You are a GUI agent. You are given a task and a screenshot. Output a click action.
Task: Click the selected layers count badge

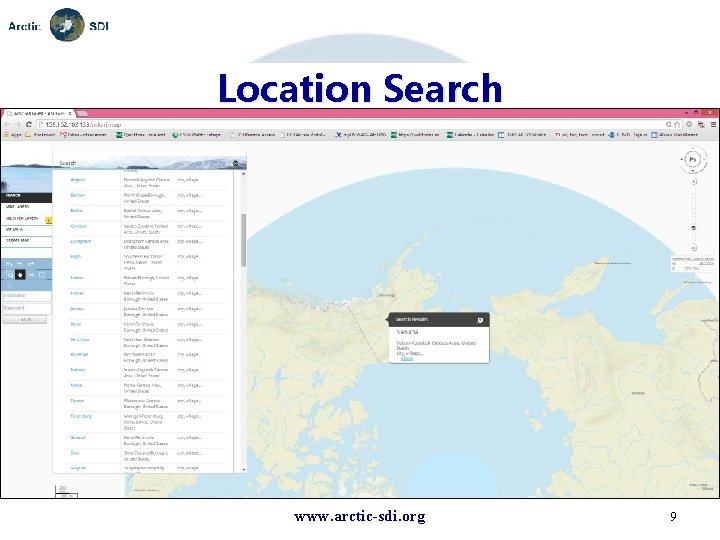[48, 220]
